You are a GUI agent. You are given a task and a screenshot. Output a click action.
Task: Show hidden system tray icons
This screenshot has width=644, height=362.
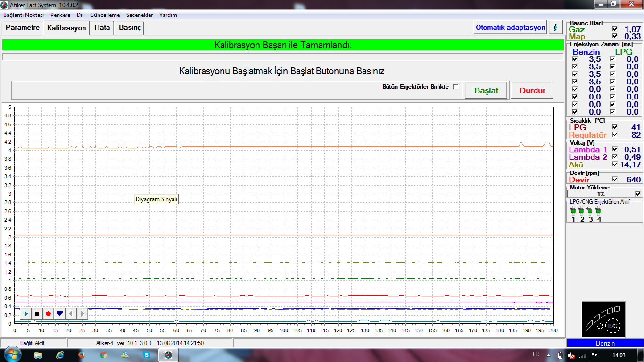pos(548,355)
